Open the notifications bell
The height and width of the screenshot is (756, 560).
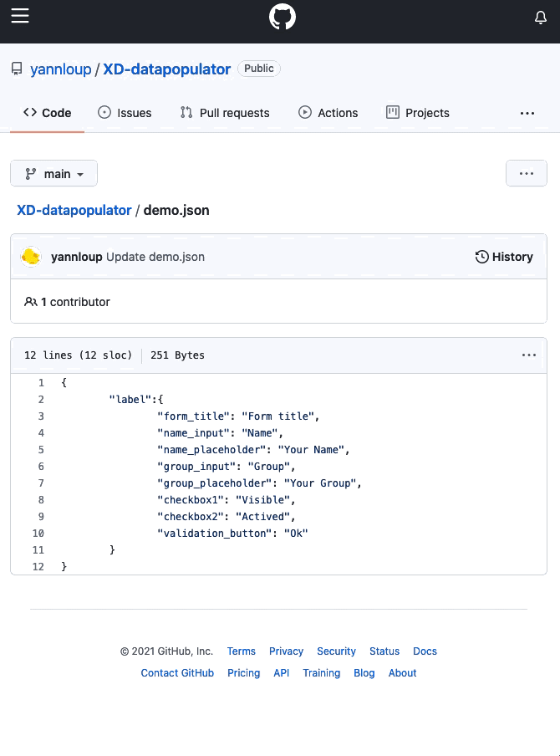(x=541, y=18)
